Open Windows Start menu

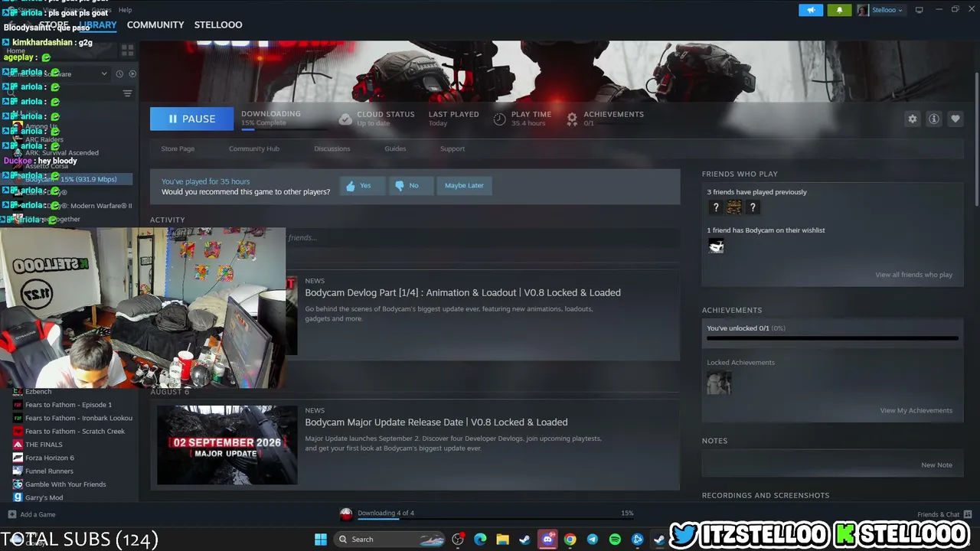321,540
